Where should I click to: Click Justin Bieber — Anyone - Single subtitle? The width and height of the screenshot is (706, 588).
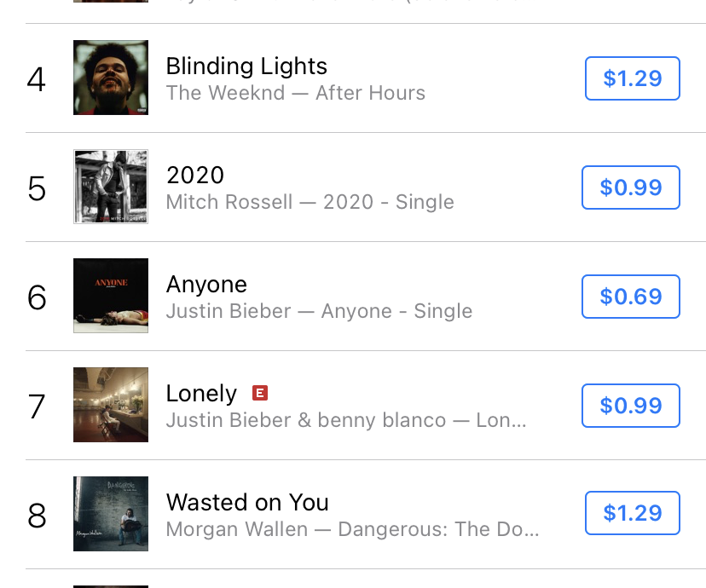coord(319,311)
